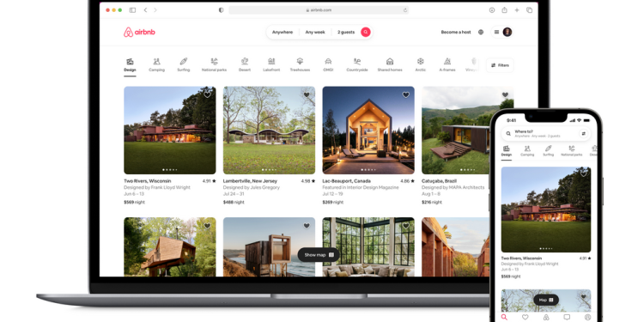
Task: Click the Safari address bar airbnb.com
Action: (x=319, y=9)
